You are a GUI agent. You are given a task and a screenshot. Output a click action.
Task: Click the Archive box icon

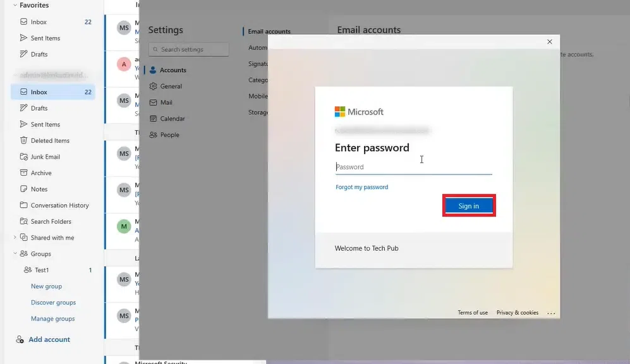[24, 173]
